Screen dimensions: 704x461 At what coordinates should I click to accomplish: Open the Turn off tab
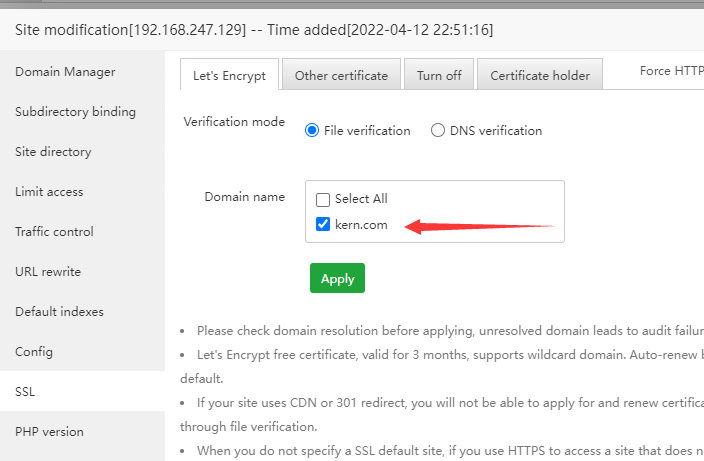(439, 75)
